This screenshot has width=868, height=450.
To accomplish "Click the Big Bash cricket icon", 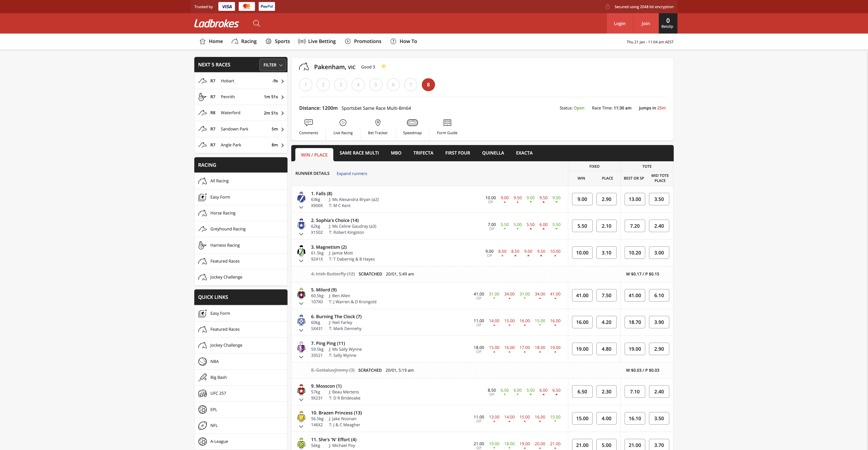I will (x=203, y=377).
